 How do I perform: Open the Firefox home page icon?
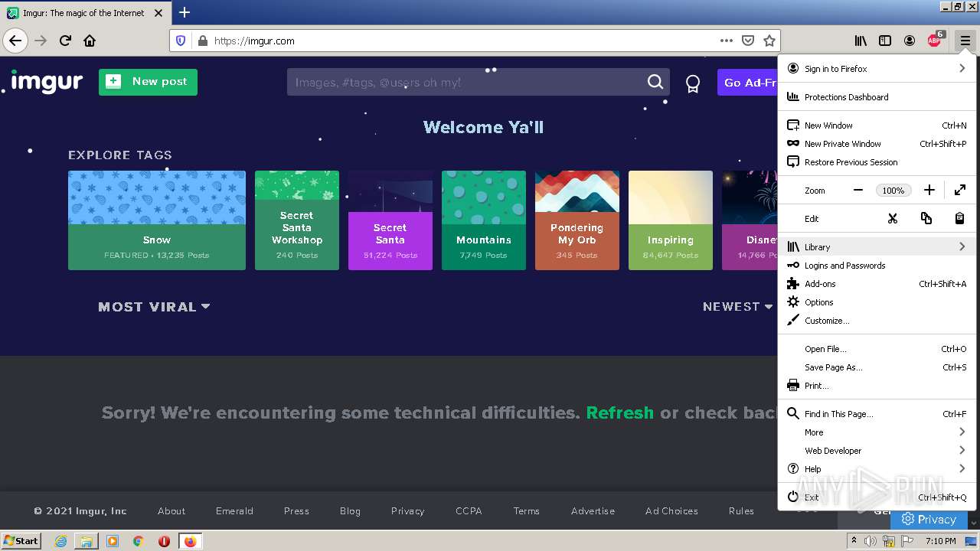click(x=90, y=41)
